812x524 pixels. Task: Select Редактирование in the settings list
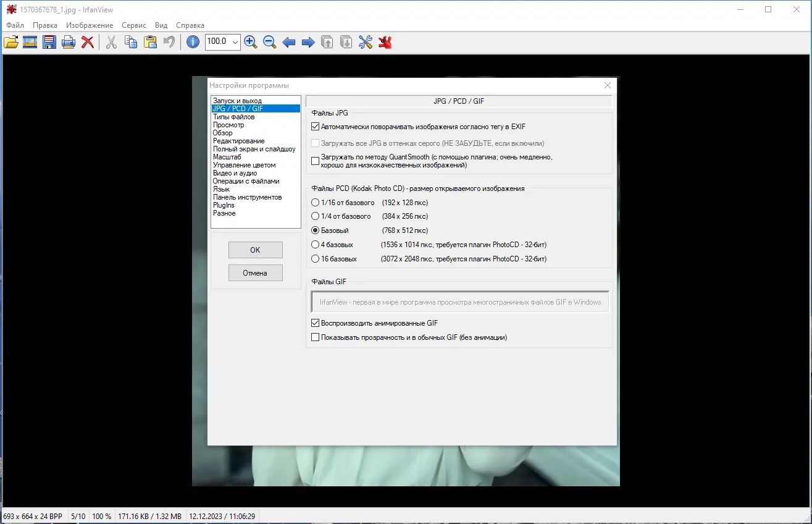pyautogui.click(x=256, y=141)
